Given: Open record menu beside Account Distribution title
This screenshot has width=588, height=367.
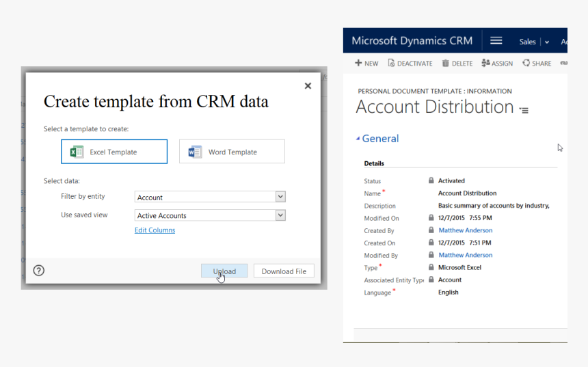Looking at the screenshot, I should click(524, 110).
